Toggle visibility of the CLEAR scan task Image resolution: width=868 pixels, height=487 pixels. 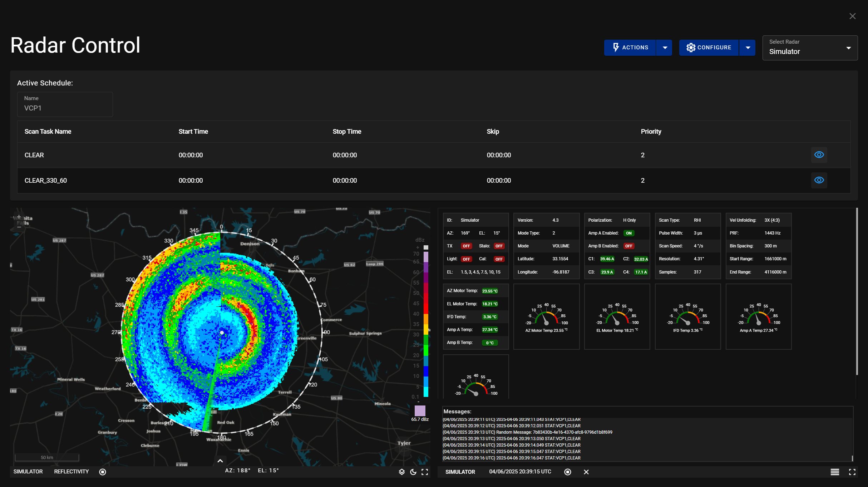[819, 155]
